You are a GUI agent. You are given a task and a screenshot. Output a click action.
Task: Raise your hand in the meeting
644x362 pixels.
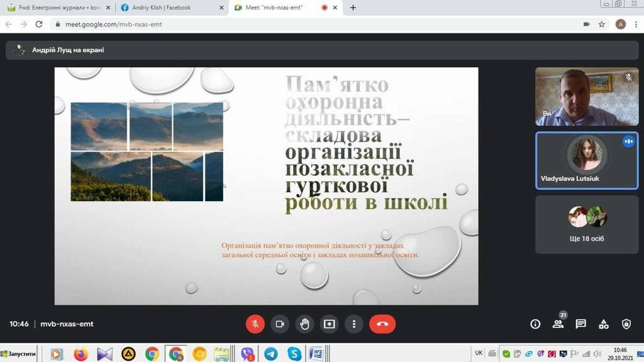tap(304, 324)
